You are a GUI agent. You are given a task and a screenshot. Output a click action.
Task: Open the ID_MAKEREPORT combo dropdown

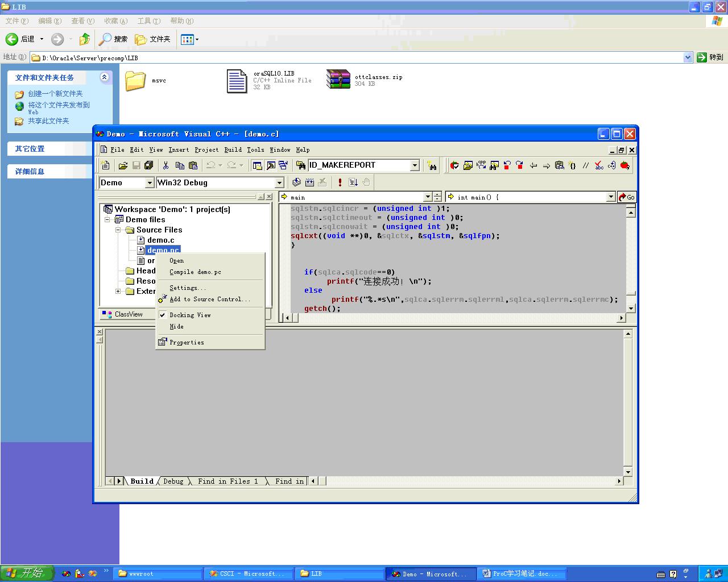[x=415, y=165]
